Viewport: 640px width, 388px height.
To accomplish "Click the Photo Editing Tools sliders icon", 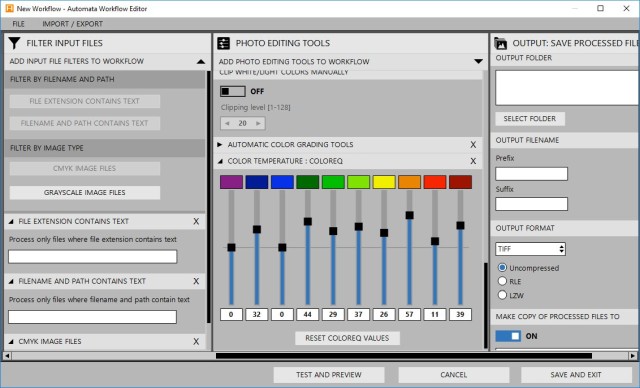I will pos(224,43).
